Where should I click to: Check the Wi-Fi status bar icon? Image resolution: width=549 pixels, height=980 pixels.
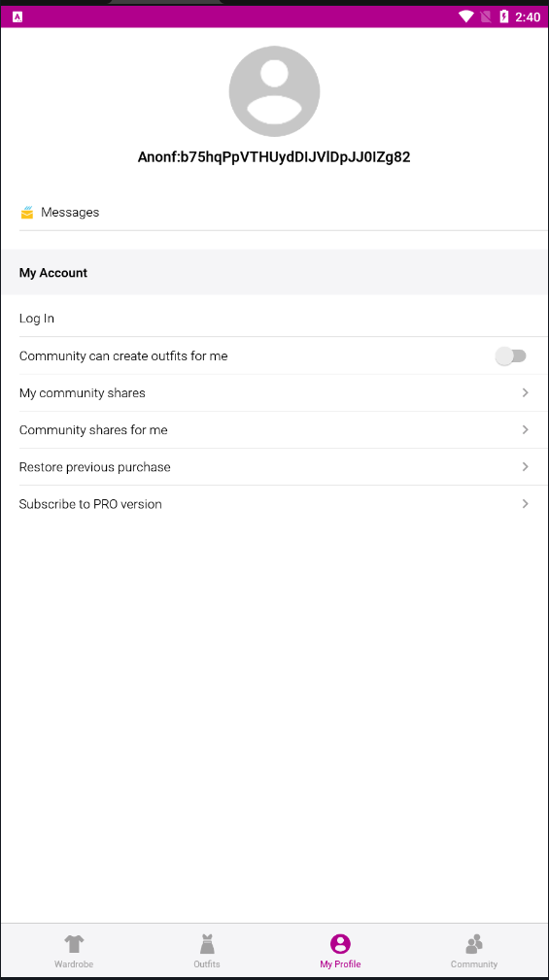tap(465, 17)
